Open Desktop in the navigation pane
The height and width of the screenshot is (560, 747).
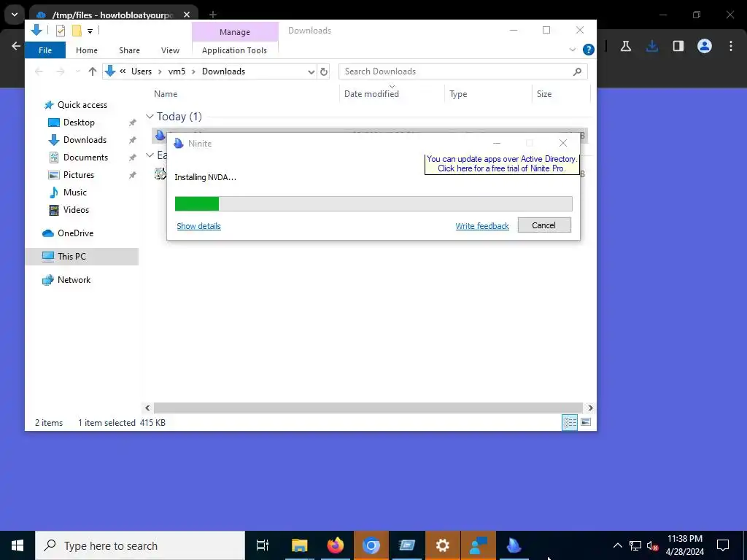[x=79, y=122]
